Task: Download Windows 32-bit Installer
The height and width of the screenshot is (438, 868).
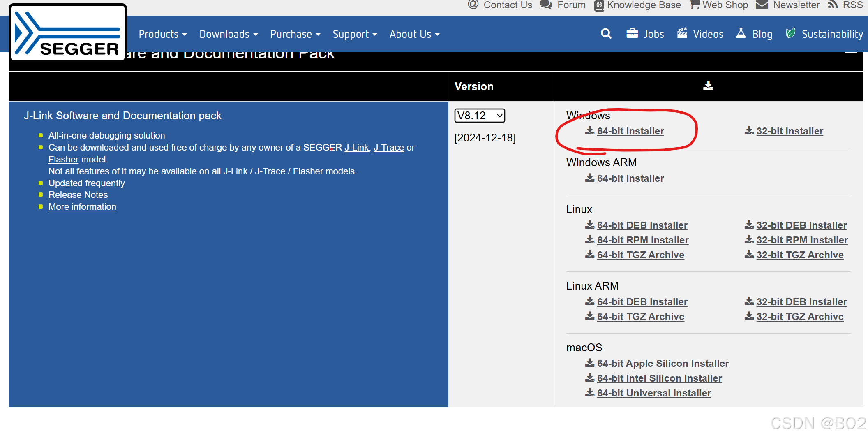Action: pos(790,131)
